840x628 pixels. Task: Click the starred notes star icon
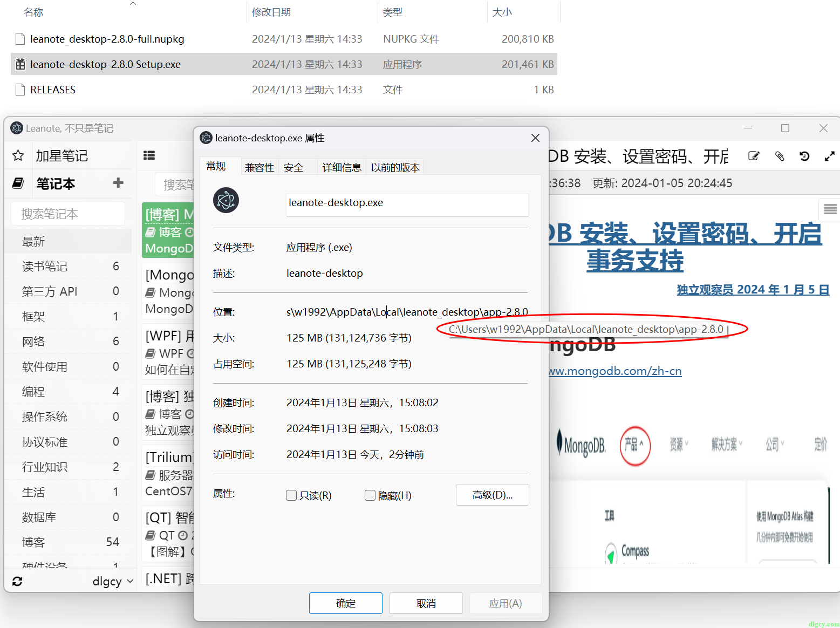pyautogui.click(x=18, y=156)
